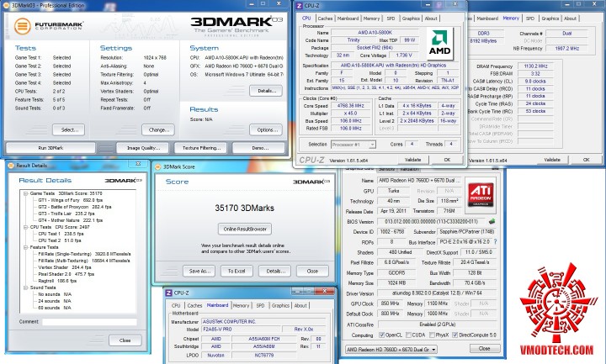
Task: Open Graphics tab in top CPU-Z window
Action: [x=411, y=18]
